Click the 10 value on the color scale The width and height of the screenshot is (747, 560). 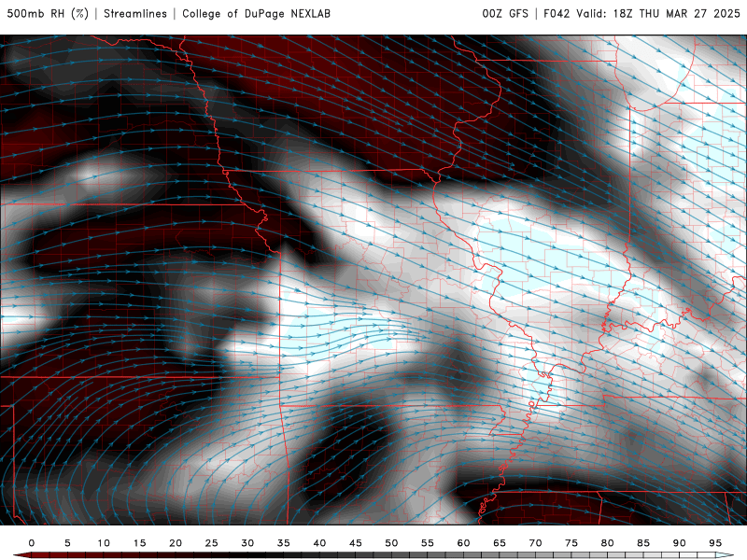(x=104, y=543)
